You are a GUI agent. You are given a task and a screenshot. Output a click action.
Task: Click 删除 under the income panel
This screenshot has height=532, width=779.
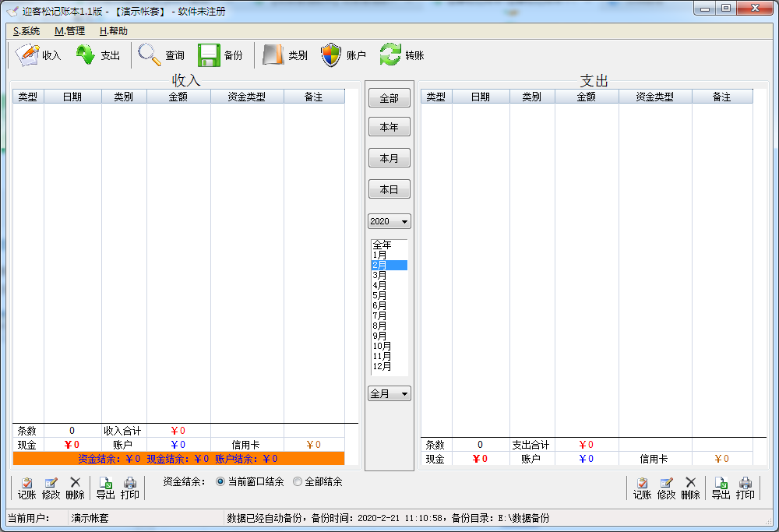pyautogui.click(x=75, y=489)
